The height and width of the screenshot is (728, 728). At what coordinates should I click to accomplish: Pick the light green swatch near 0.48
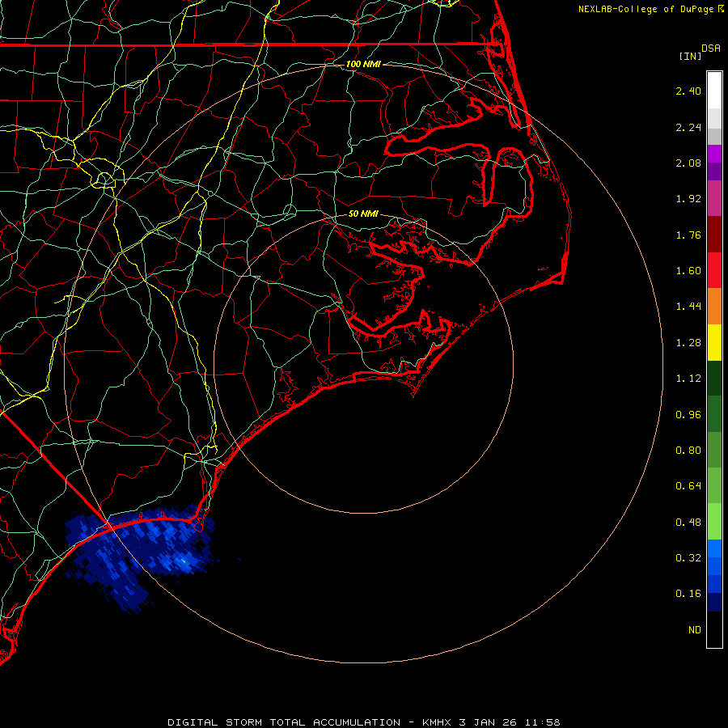(714, 522)
